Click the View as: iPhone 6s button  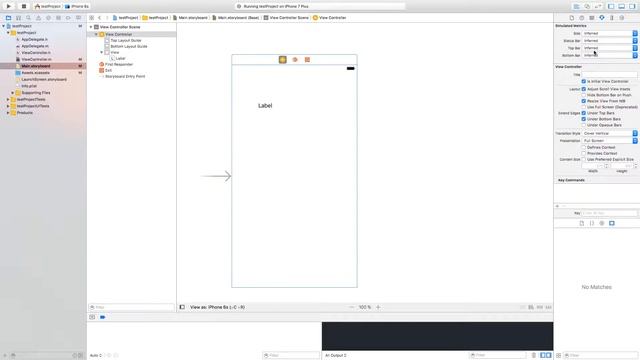(218, 307)
